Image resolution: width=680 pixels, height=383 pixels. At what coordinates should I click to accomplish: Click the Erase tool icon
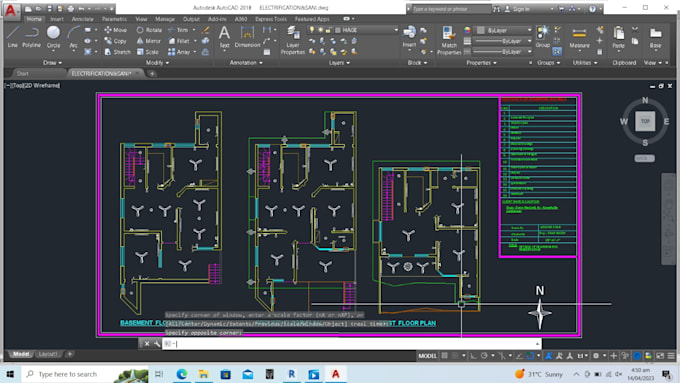(206, 30)
